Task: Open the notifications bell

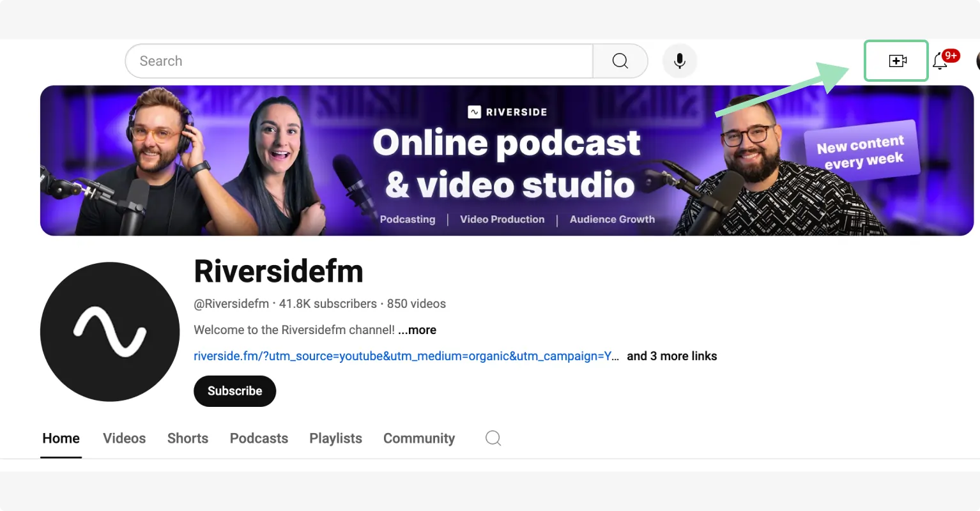Action: click(940, 61)
